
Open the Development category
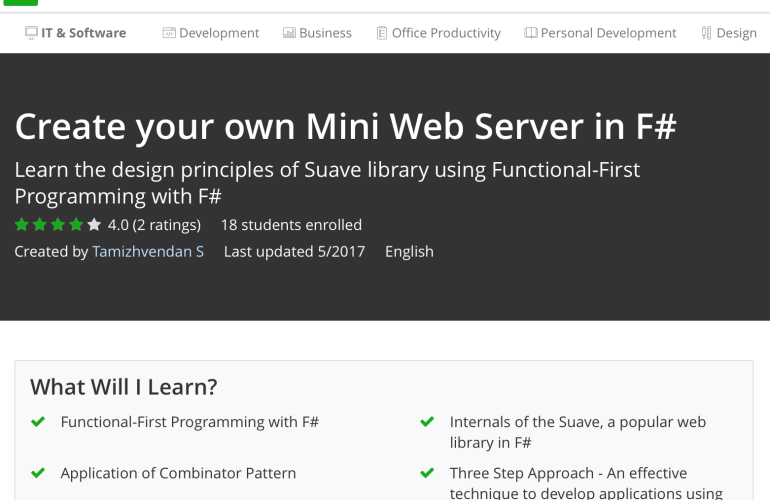pos(219,33)
